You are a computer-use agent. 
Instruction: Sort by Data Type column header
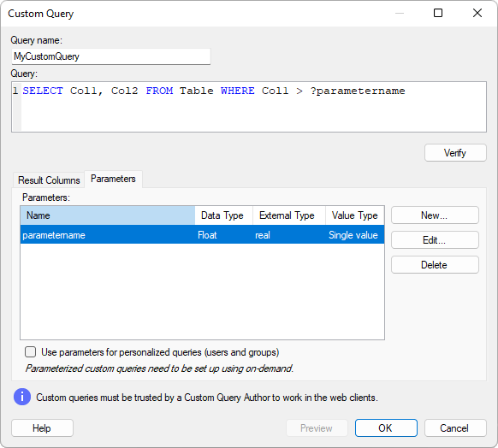[x=223, y=215]
